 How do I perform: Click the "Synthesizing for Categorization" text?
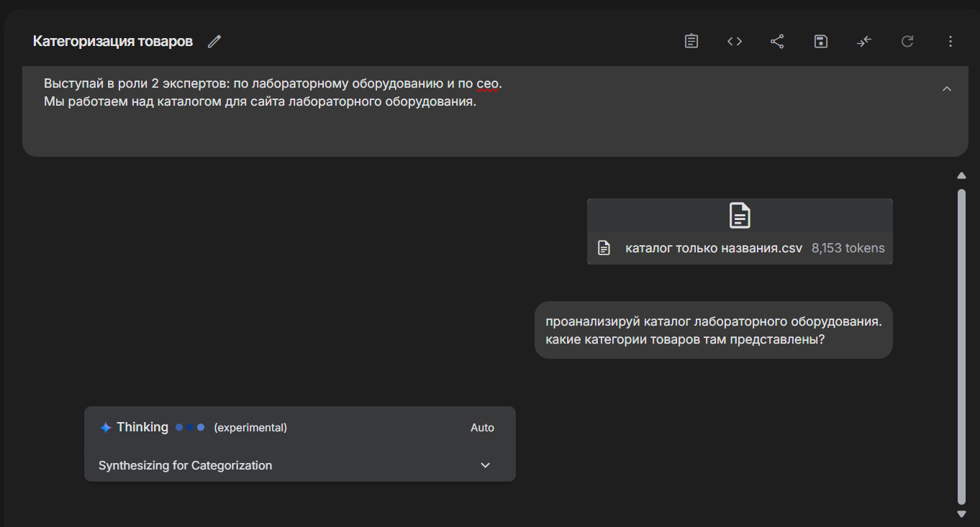(185, 465)
